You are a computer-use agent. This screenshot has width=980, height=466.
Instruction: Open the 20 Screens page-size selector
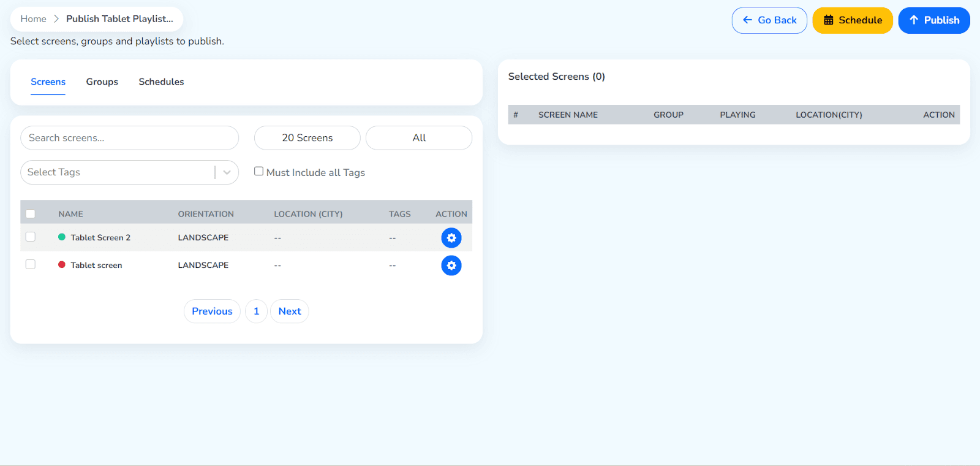coord(307,138)
